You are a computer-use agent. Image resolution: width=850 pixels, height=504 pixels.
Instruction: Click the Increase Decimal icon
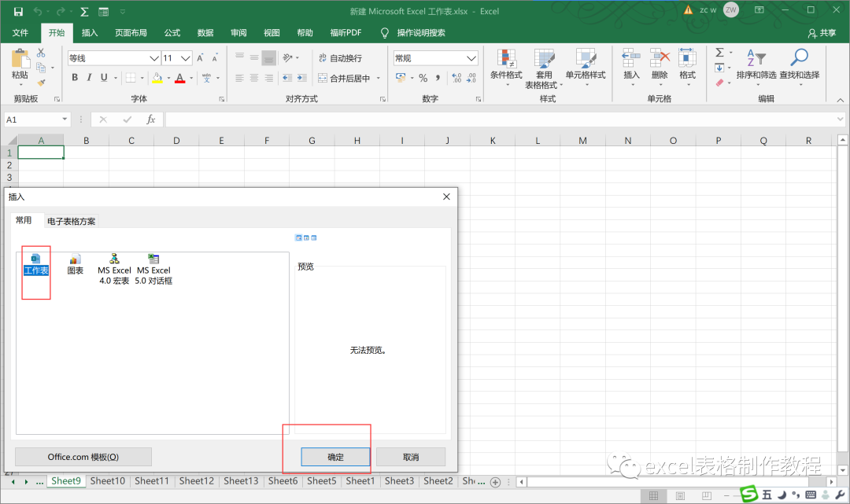[456, 78]
